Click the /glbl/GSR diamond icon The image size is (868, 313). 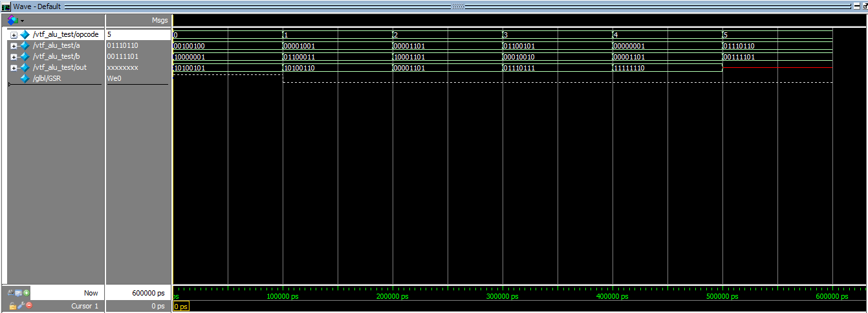pos(25,79)
